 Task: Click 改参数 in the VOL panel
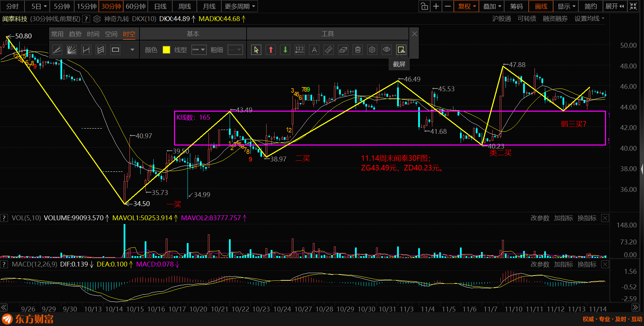540,218
